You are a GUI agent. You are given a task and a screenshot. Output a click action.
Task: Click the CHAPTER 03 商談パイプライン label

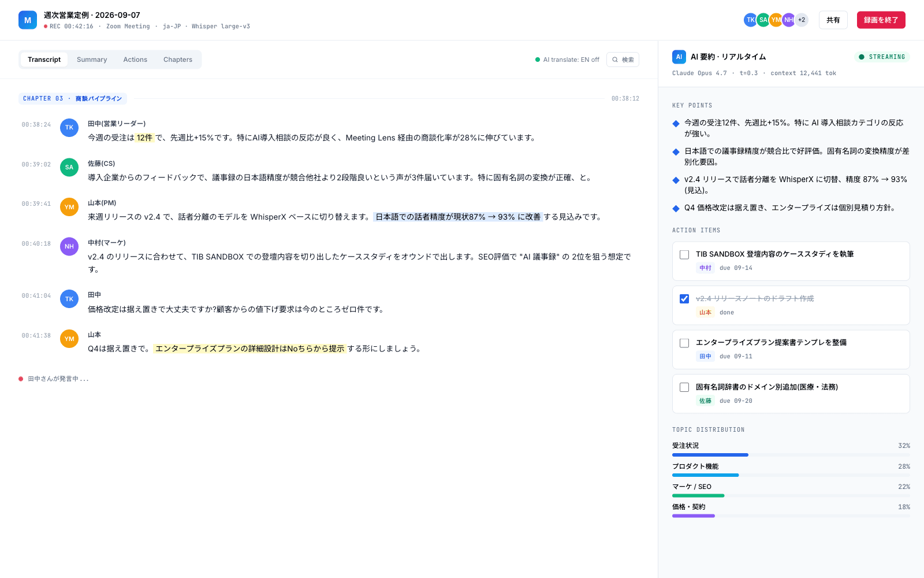click(x=73, y=99)
